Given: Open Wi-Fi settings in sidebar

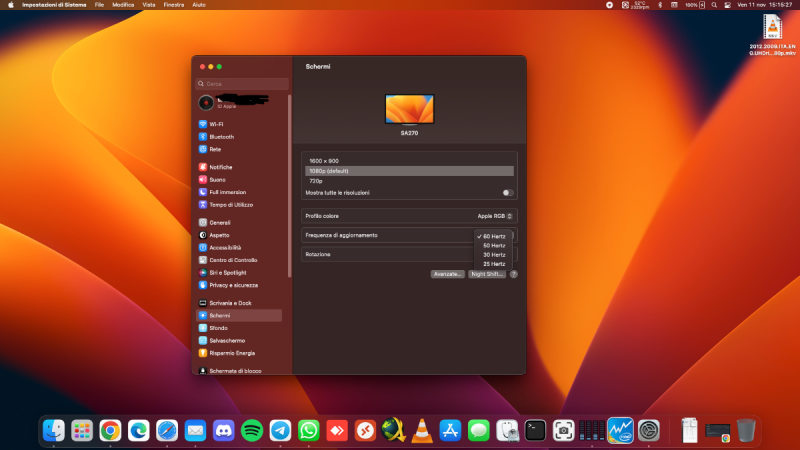Looking at the screenshot, I should coord(216,124).
